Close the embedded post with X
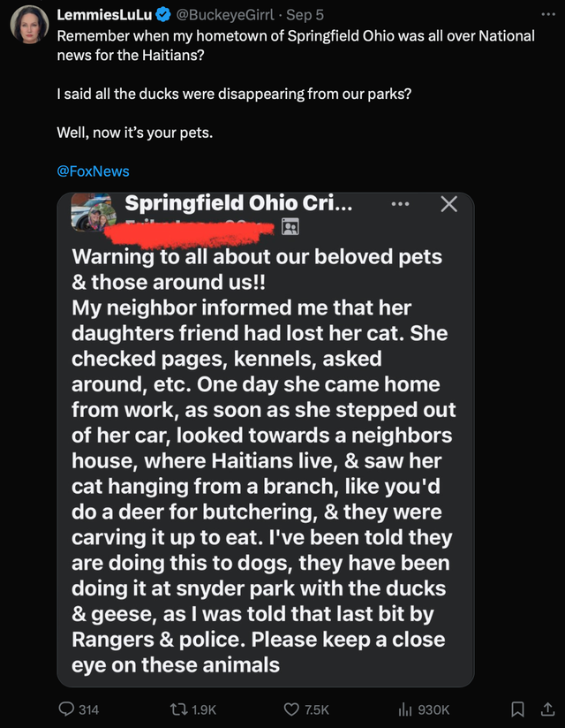 448,205
